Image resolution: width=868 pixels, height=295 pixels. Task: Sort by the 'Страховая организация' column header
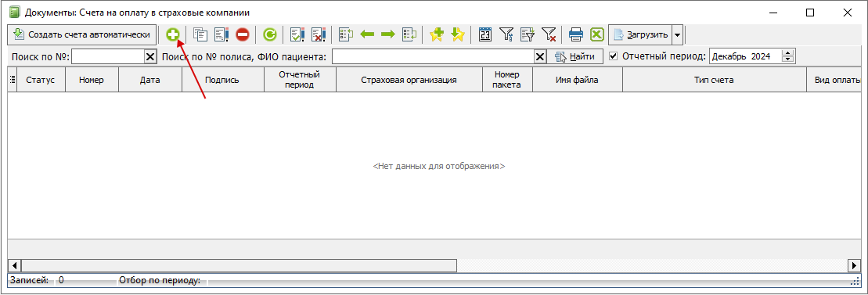pyautogui.click(x=409, y=80)
